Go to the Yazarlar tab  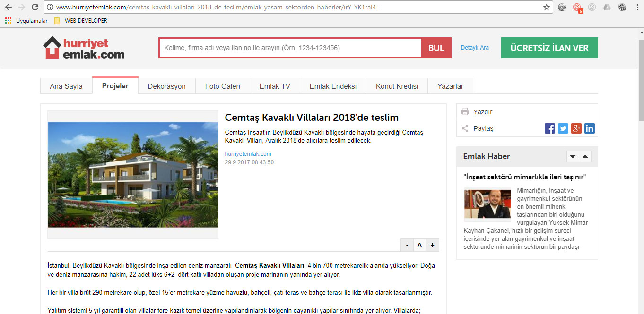[451, 86]
